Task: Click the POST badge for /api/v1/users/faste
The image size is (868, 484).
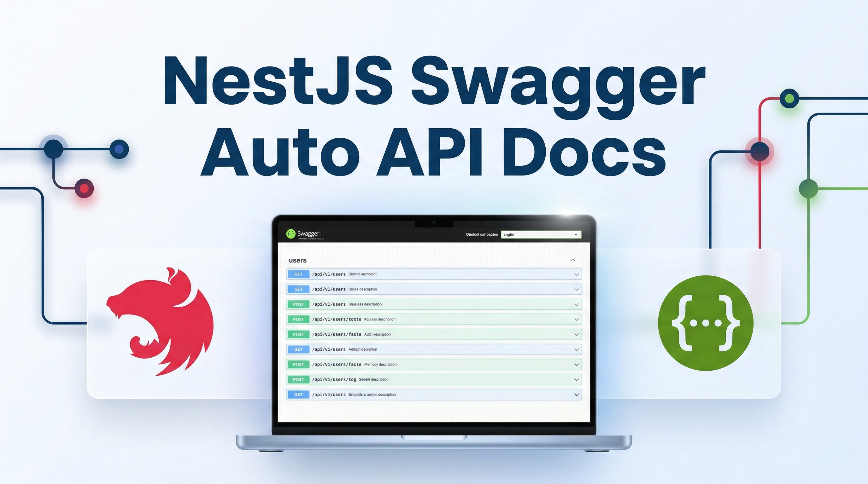Action: click(x=298, y=334)
